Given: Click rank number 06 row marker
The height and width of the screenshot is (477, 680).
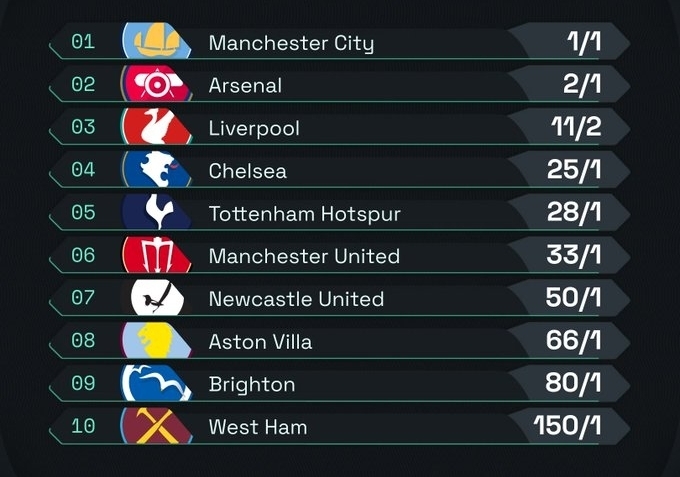Looking at the screenshot, I should 84,255.
